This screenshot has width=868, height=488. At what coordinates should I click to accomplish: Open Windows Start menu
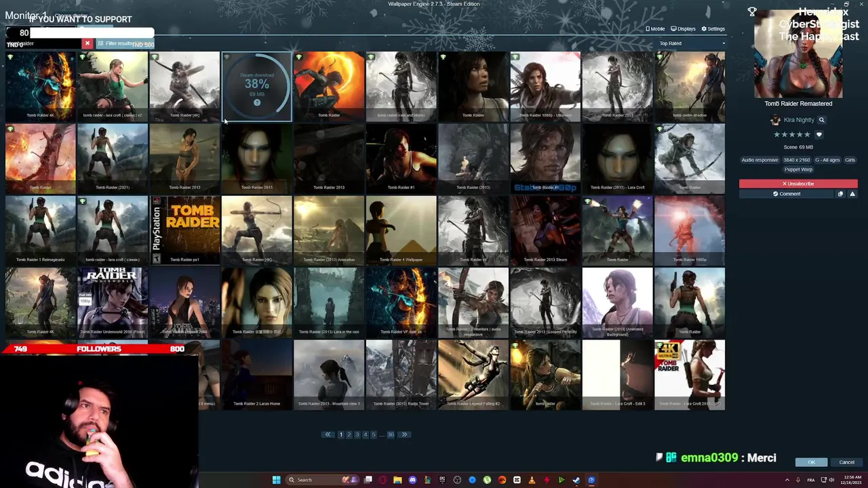coord(276,480)
